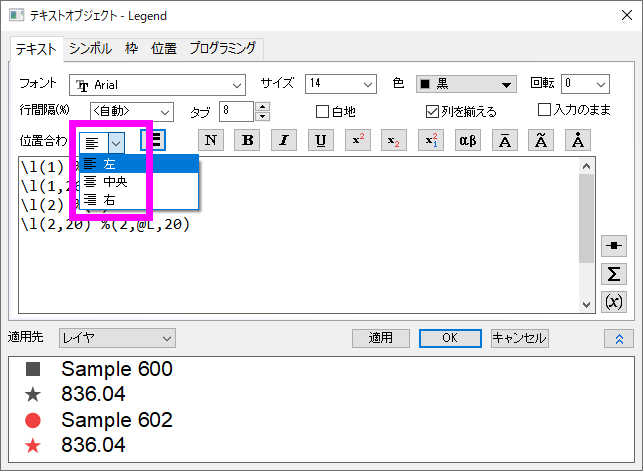643x471 pixels.
Task: Apply superscript x² formatting
Action: (358, 140)
